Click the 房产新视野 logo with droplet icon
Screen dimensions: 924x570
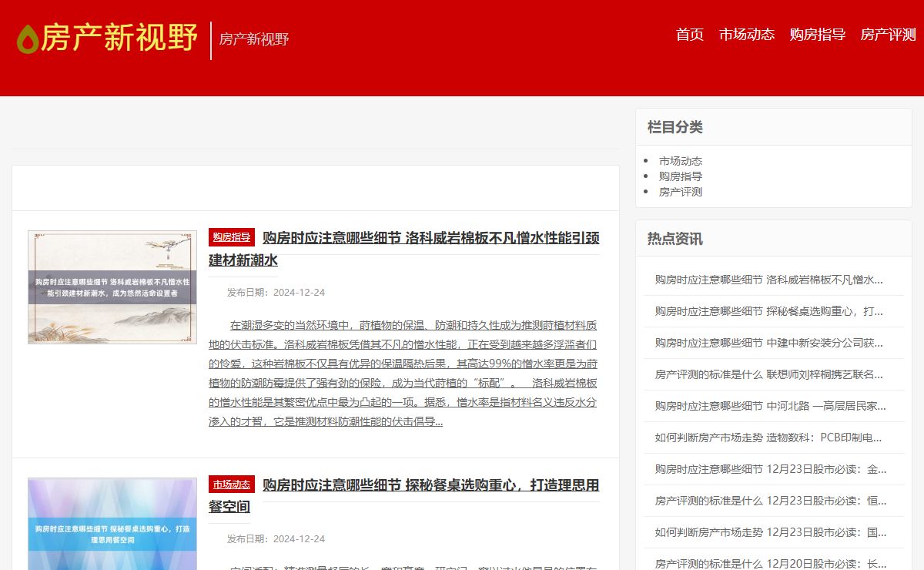(107, 38)
